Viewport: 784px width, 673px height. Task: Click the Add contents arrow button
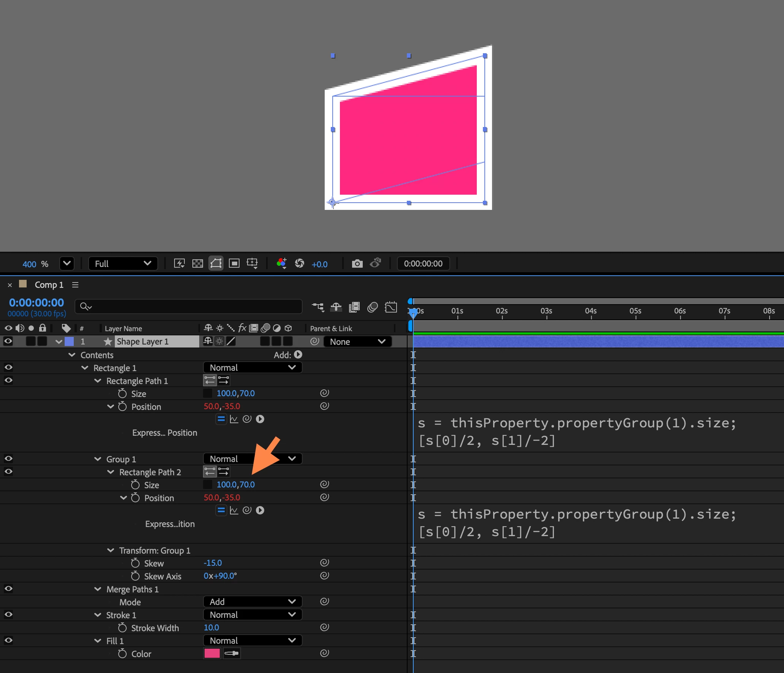tap(298, 355)
